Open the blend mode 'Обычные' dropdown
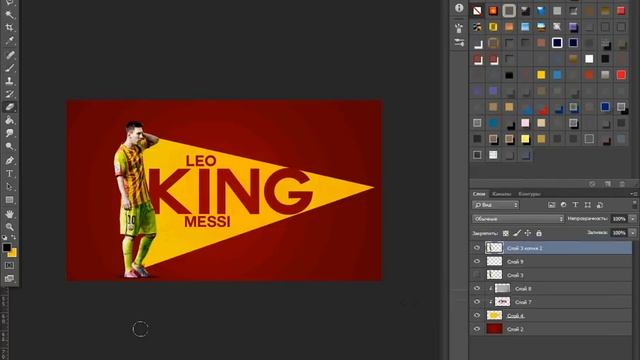The image size is (640, 360). [x=518, y=219]
